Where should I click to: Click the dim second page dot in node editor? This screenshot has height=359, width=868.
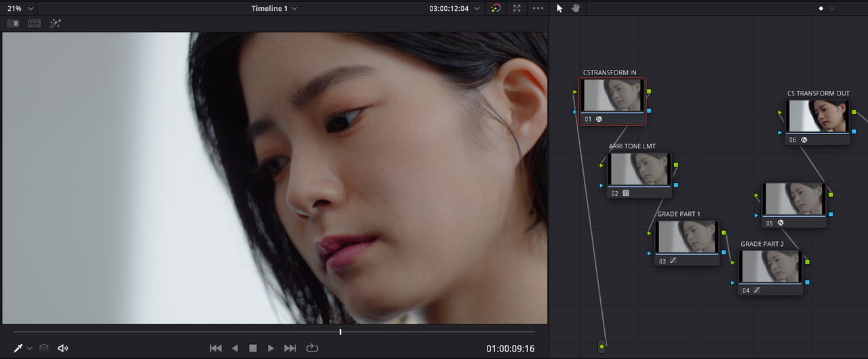pos(832,8)
